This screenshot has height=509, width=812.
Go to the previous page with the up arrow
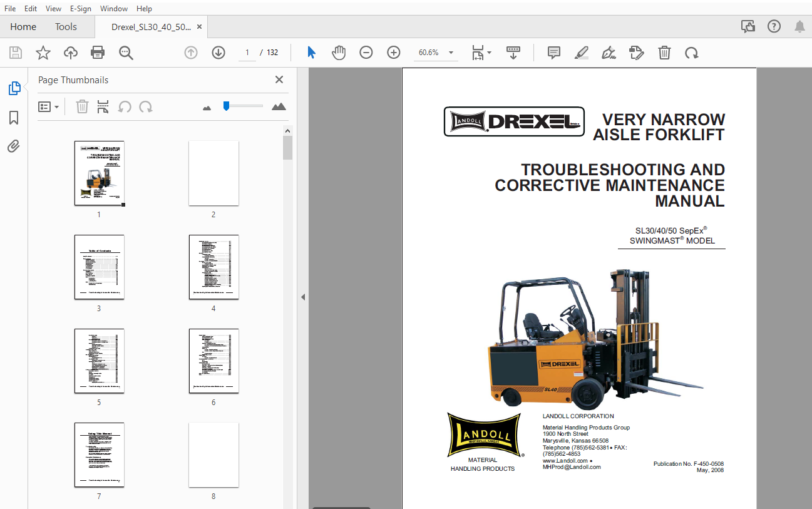[191, 53]
